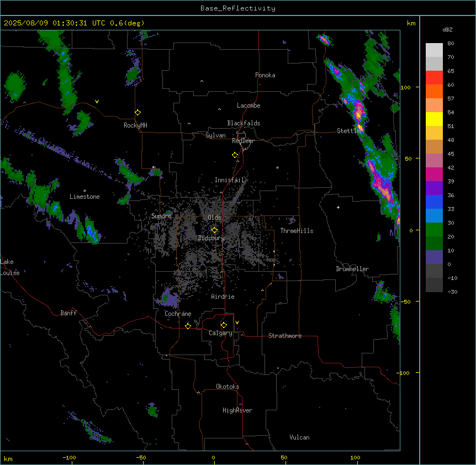476x465 pixels.
Task: Click the ThreeHills label
Action: point(297,231)
